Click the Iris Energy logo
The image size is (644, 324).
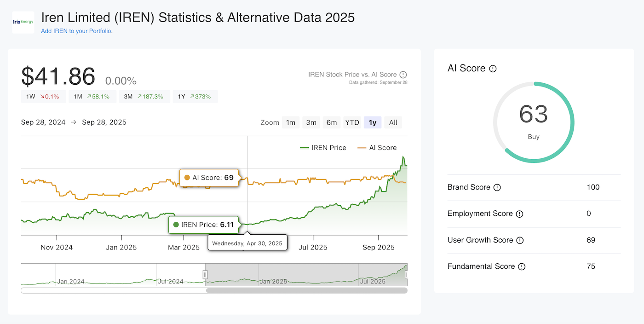23,22
